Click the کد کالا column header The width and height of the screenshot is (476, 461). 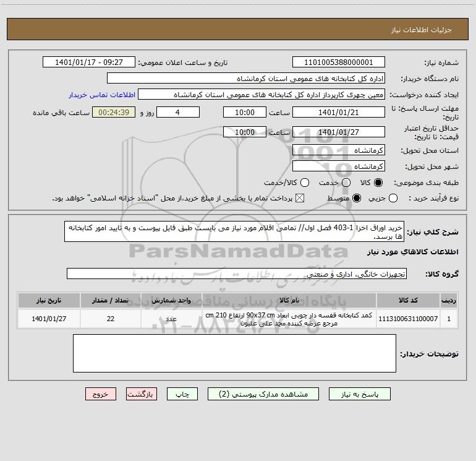point(408,300)
